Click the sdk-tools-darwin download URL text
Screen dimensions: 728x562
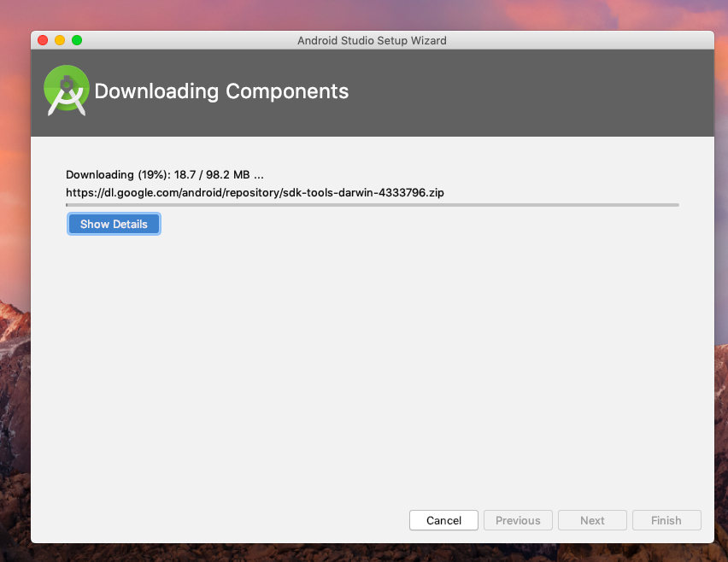[255, 192]
